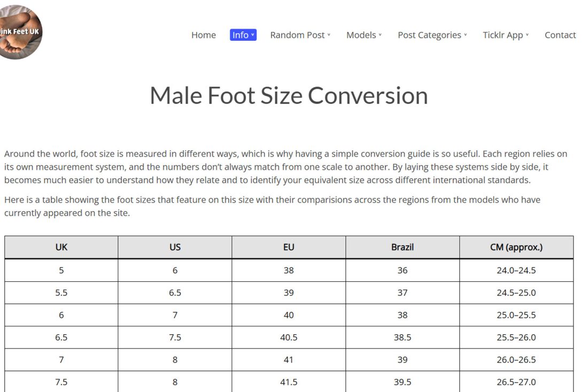Click the 24.0–24.5 centimetre cell
The width and height of the screenshot is (588, 392).
coord(516,271)
